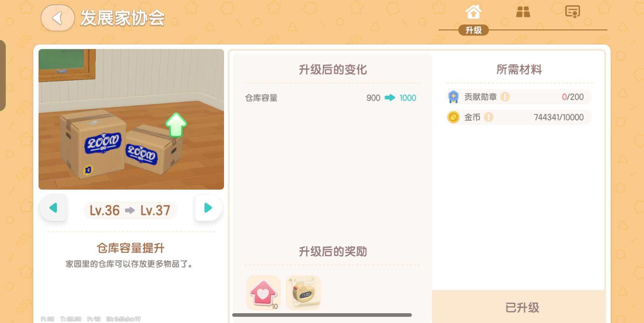Select the 仓库容量 900 to 1000 row
This screenshot has width=644, height=323.
330,98
